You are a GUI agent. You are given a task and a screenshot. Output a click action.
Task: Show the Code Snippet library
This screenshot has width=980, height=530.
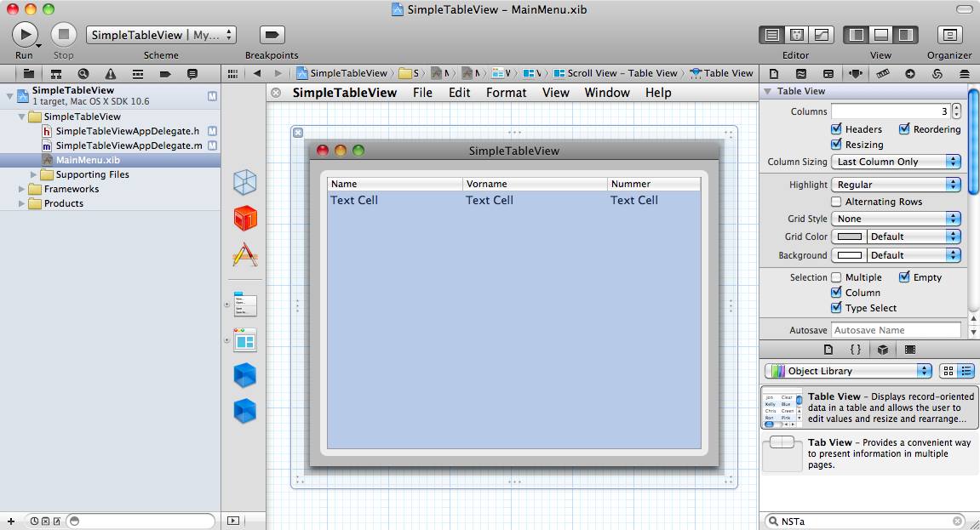[856, 350]
